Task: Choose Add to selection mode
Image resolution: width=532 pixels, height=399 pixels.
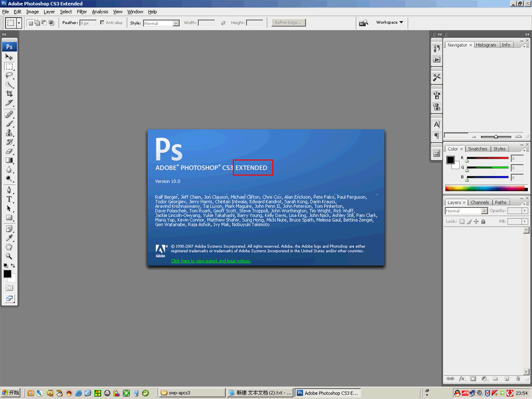Action: [x=37, y=23]
